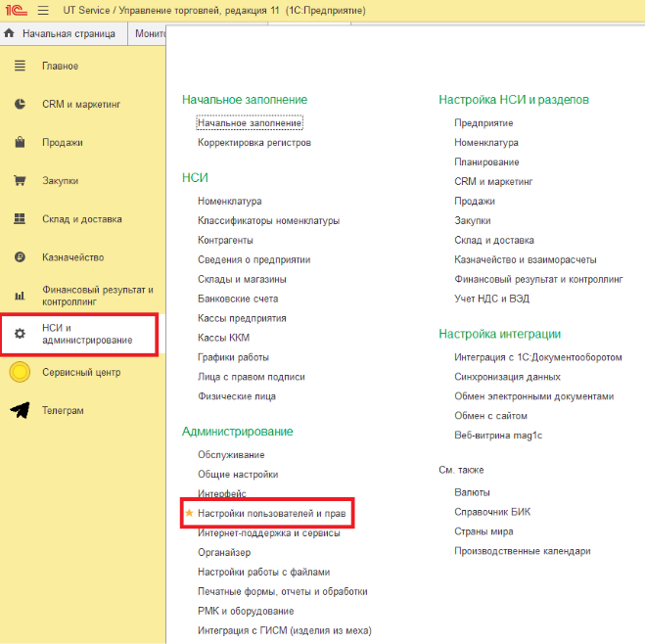Click the Продажи shopping bag icon
Viewport: 645px width, 644px height.
20,142
